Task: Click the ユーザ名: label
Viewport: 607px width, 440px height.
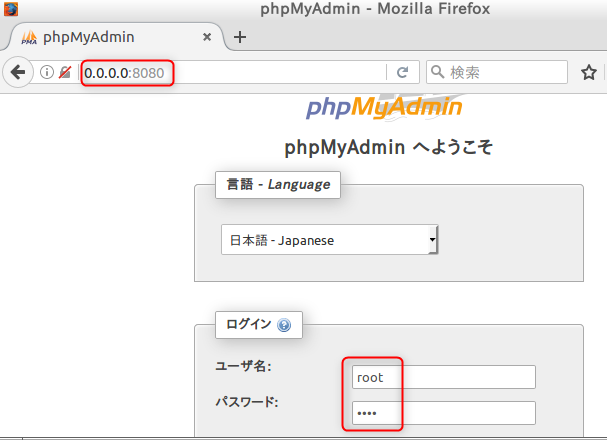Action: (x=243, y=366)
